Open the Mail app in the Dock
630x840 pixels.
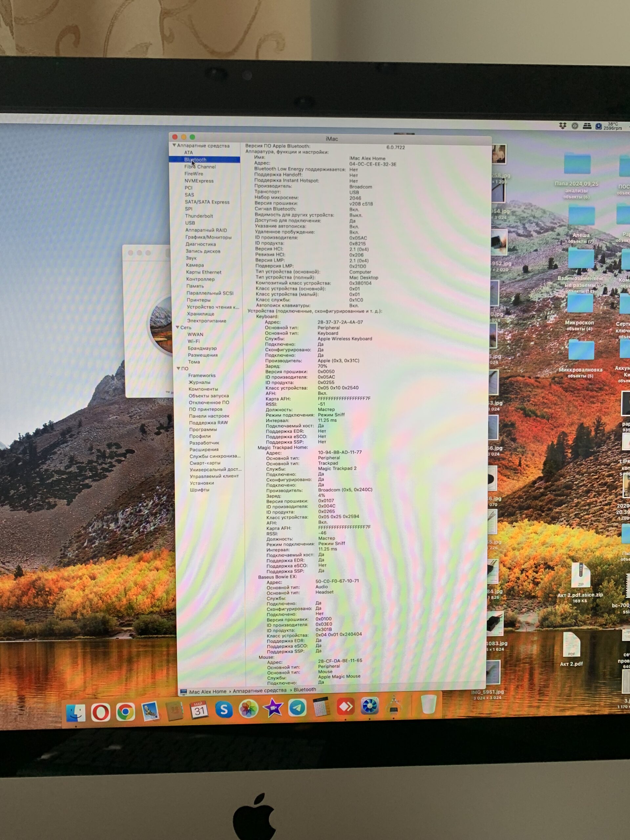(150, 711)
